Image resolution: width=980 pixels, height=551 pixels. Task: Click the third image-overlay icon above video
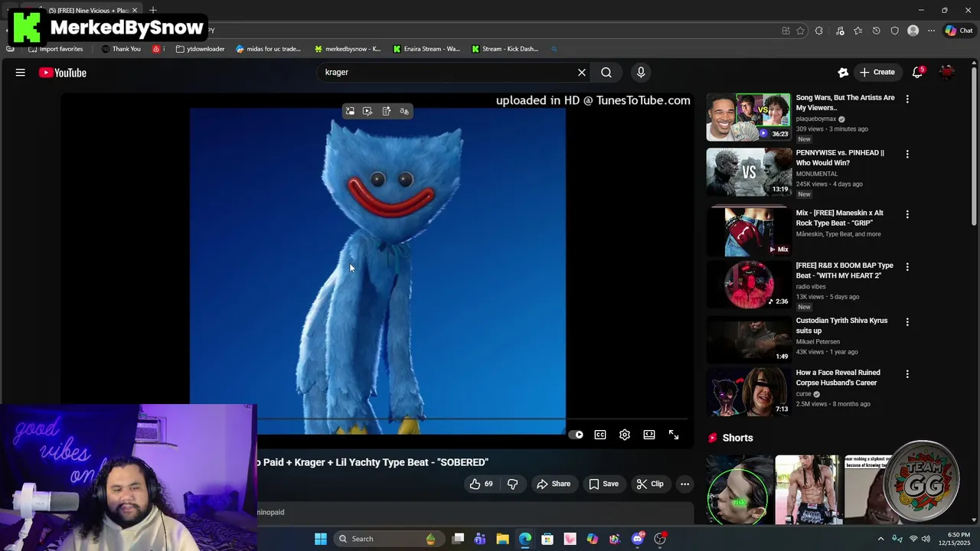[386, 112]
